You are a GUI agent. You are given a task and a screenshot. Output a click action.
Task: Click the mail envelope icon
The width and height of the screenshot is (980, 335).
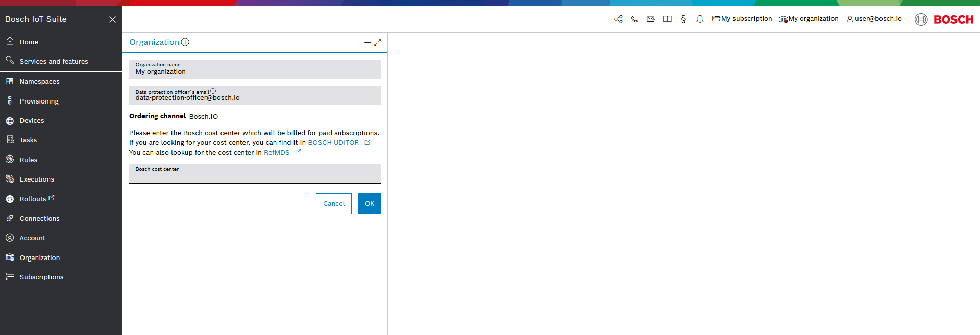(651, 19)
